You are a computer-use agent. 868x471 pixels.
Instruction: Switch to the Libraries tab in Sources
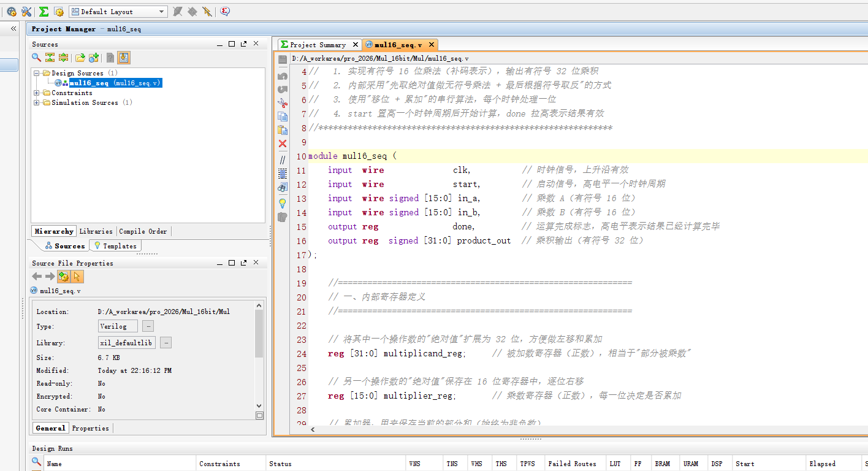click(96, 231)
